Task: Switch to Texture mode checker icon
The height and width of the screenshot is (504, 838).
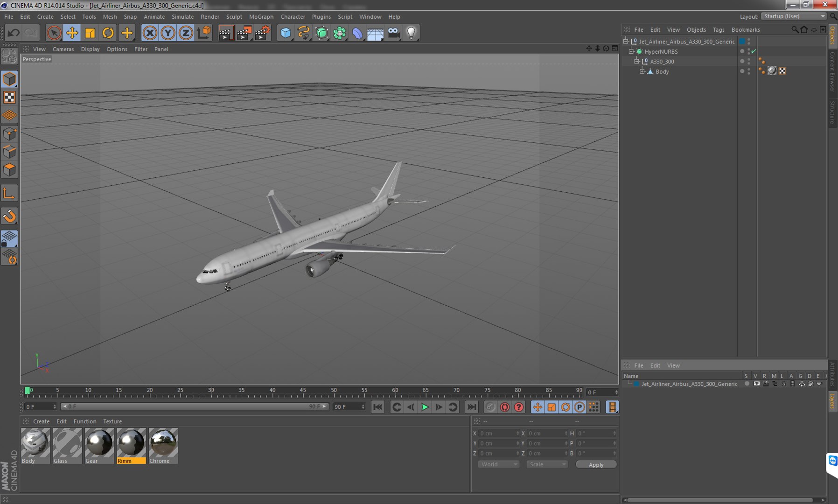Action: (x=9, y=97)
